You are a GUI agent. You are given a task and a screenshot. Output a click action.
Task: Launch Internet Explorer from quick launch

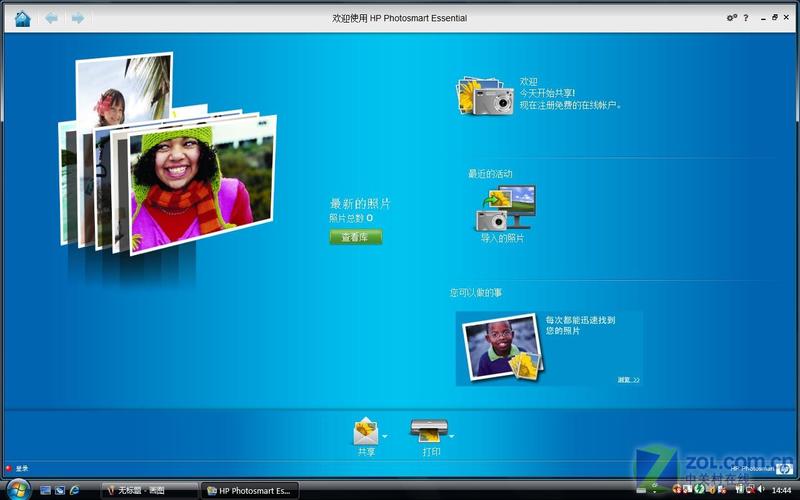74,490
